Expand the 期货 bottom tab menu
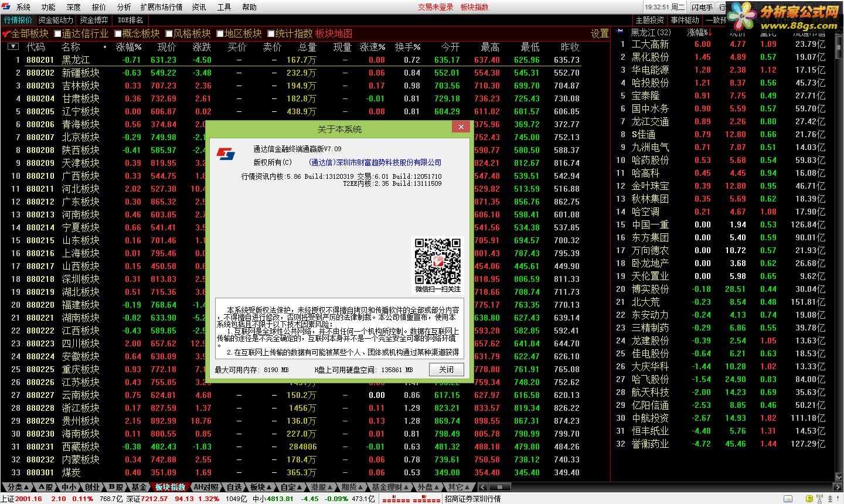Screen dimensions: 844x504 [352, 487]
